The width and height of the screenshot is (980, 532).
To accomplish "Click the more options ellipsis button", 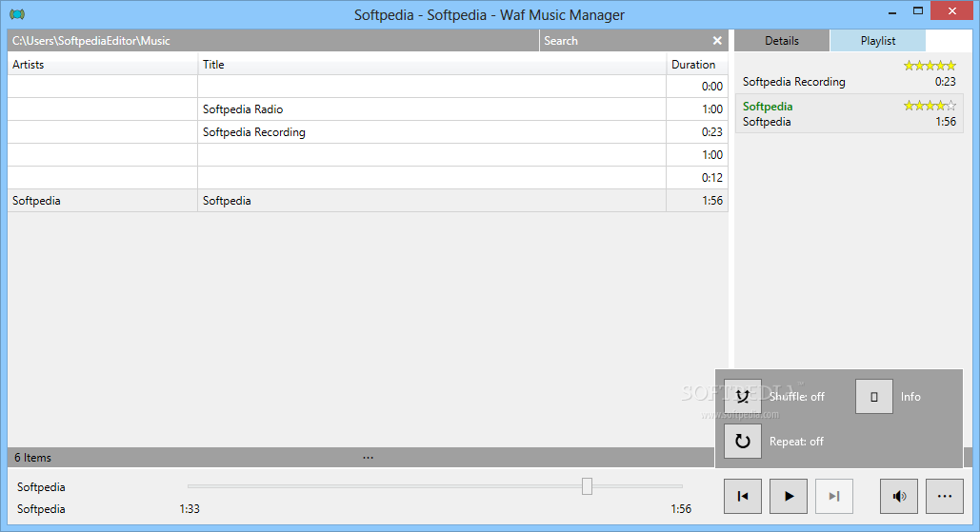I will (945, 497).
